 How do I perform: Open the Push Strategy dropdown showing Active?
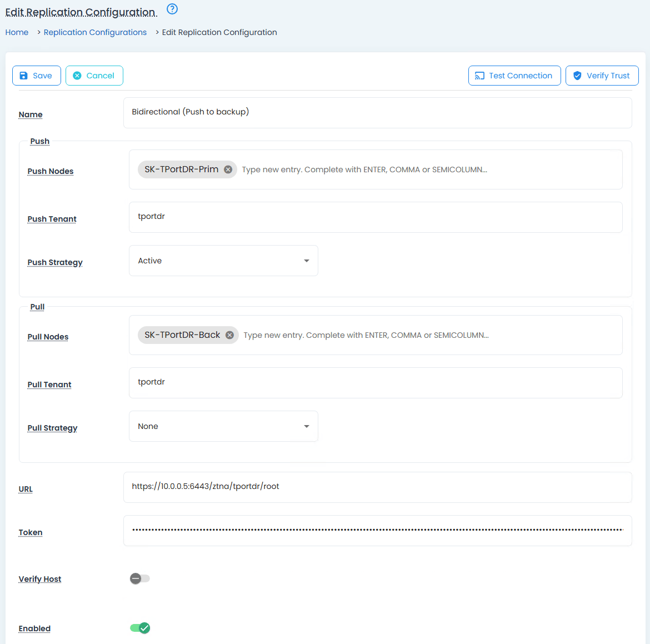(223, 261)
